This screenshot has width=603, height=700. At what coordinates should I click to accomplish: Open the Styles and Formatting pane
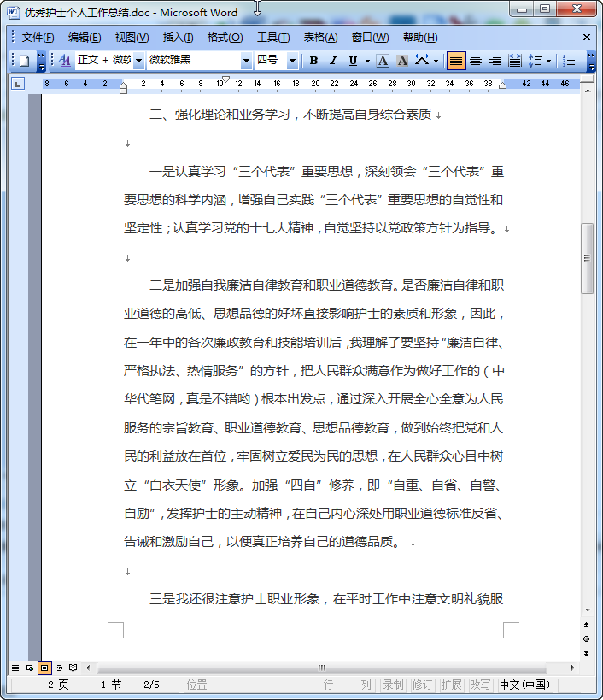coord(64,61)
